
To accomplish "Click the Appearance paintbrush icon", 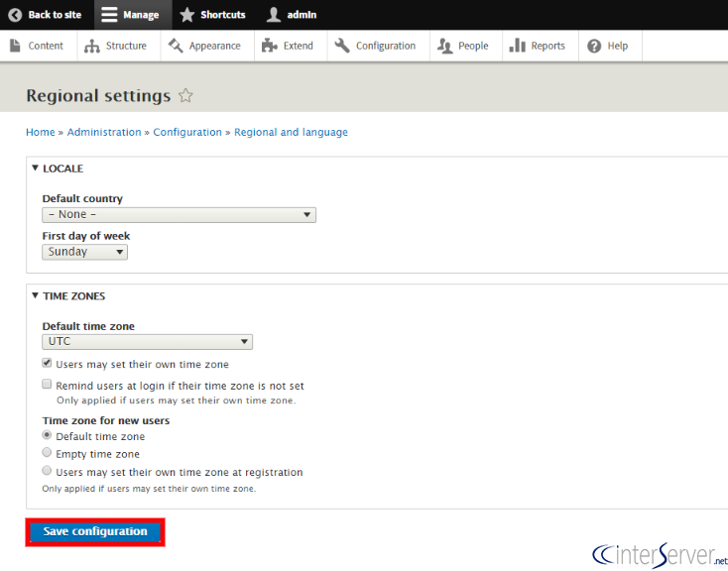I will pyautogui.click(x=176, y=46).
